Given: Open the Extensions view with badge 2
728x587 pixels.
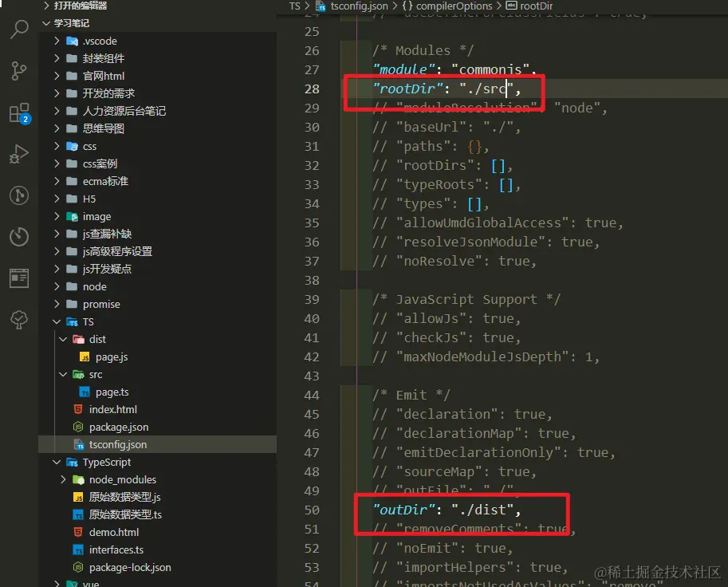Looking at the screenshot, I should point(19,112).
